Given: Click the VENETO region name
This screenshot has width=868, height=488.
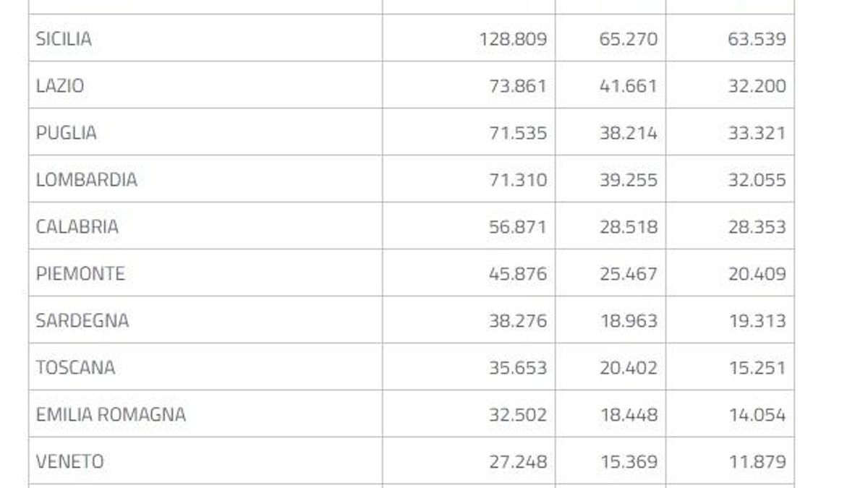Looking at the screenshot, I should click(x=69, y=462).
